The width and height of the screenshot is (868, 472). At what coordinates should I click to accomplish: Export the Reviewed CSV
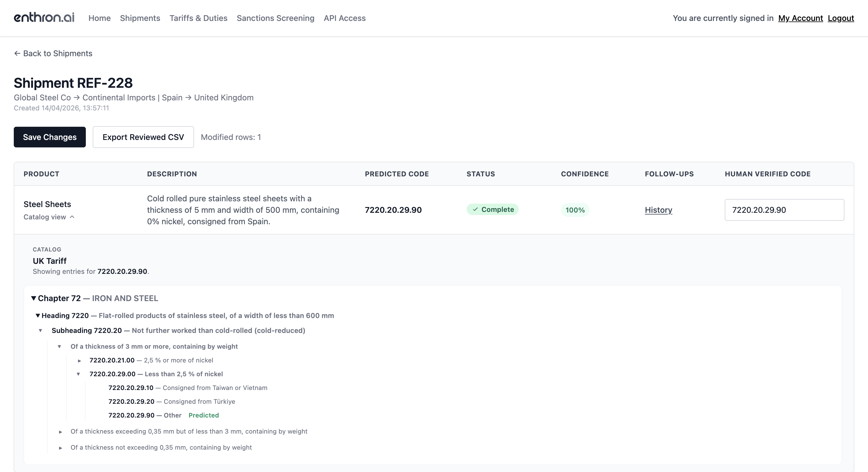click(x=143, y=137)
